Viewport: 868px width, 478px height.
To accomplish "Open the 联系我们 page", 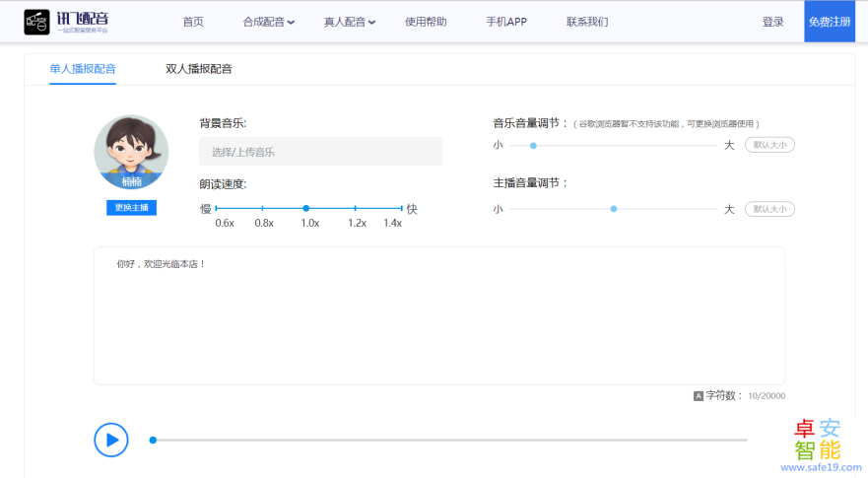I will (587, 22).
